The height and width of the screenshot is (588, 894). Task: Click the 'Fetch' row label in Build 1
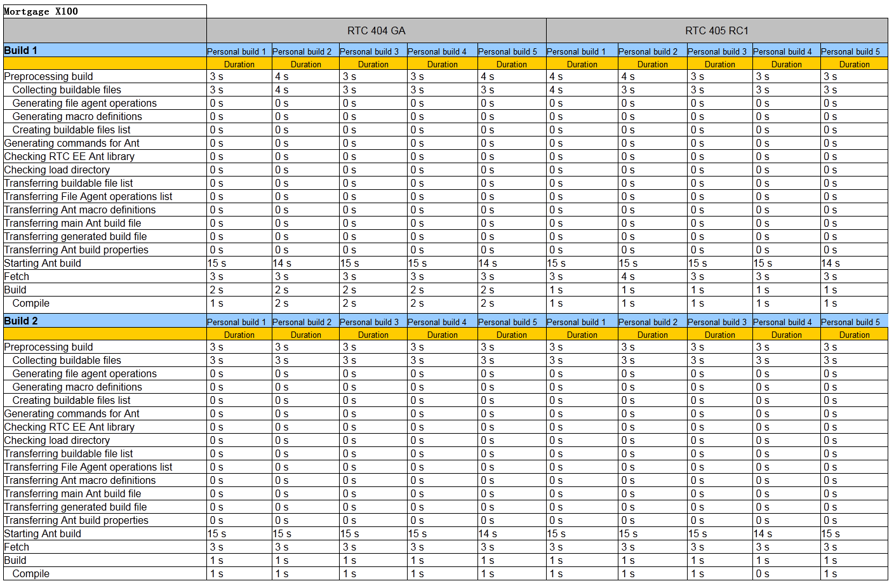coord(17,276)
